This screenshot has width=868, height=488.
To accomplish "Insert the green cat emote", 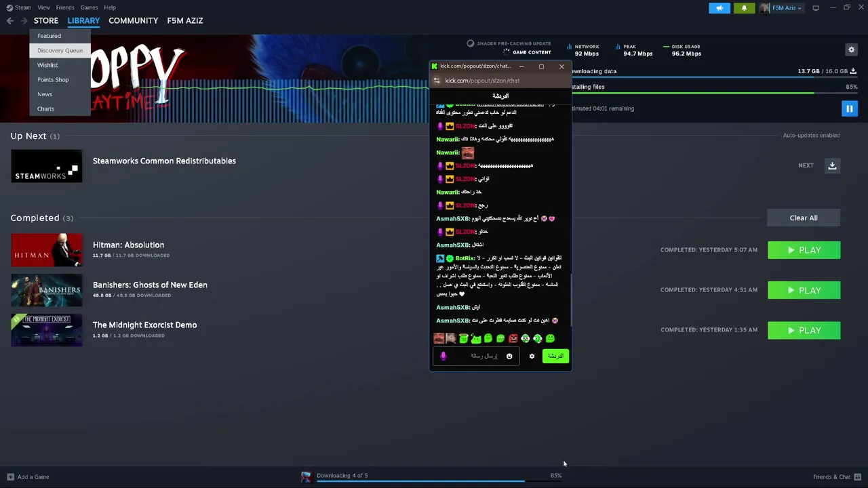I will click(x=476, y=338).
